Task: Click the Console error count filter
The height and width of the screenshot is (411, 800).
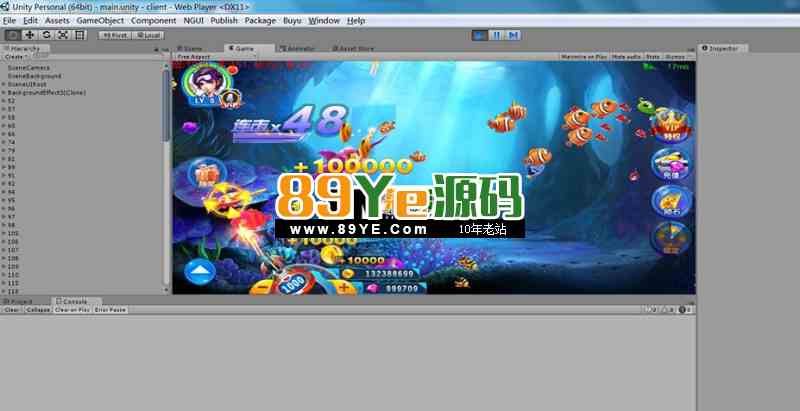Action: coord(684,310)
